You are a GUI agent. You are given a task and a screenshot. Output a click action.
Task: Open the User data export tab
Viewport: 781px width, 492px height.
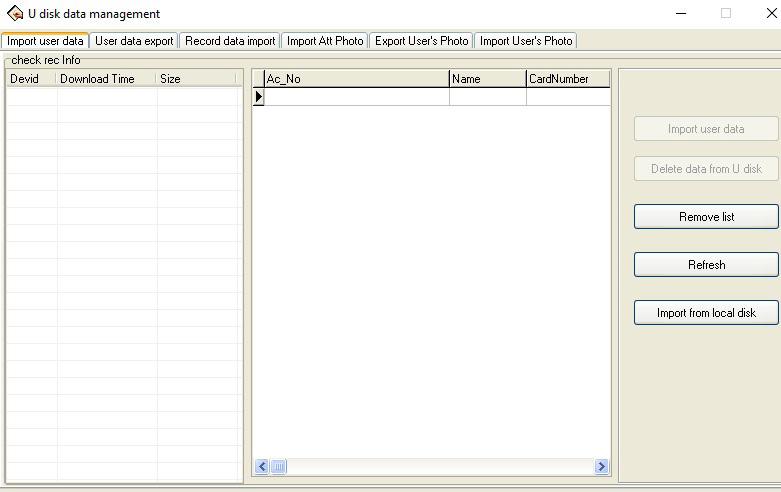[x=134, y=41]
